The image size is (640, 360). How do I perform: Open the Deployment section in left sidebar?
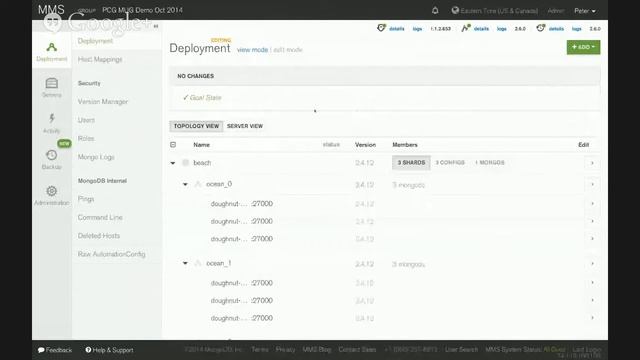click(51, 51)
